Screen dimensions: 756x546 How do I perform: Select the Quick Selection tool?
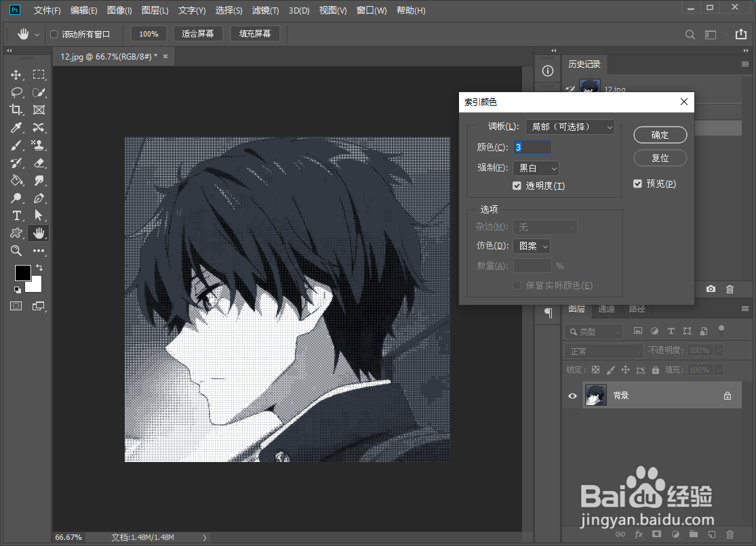(x=39, y=92)
